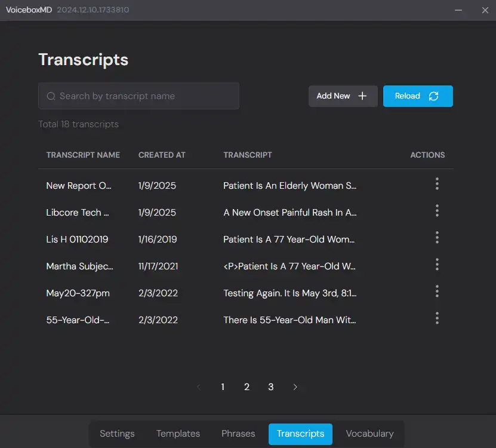Open the Phrases tab
Image resolution: width=496 pixels, height=448 pixels.
[238, 434]
